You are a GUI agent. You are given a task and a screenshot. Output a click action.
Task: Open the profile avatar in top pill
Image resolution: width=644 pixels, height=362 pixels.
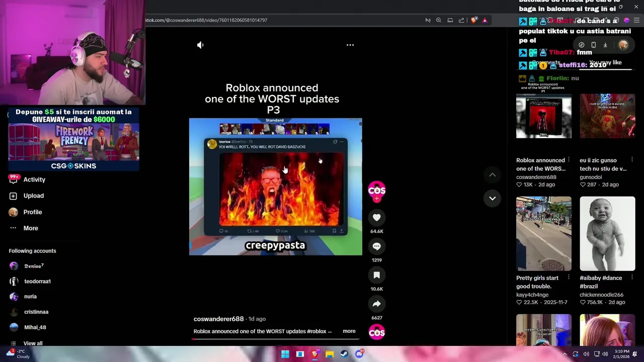click(x=623, y=45)
